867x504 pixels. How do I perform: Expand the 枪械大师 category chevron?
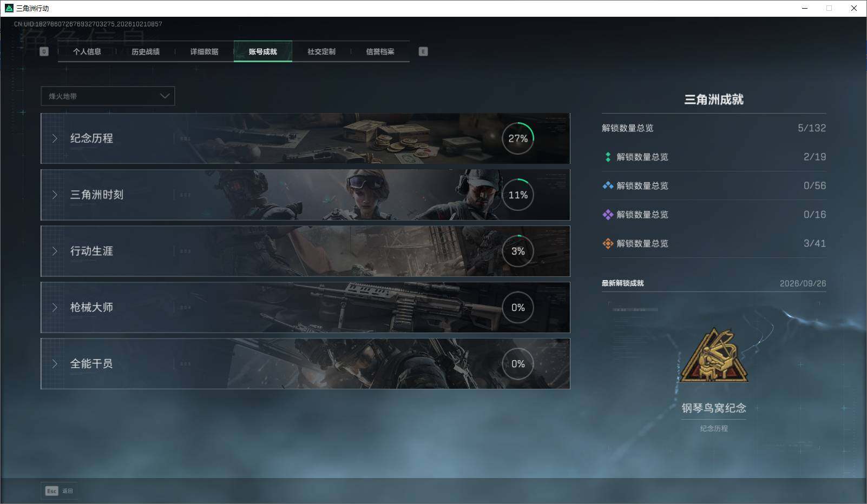point(55,307)
